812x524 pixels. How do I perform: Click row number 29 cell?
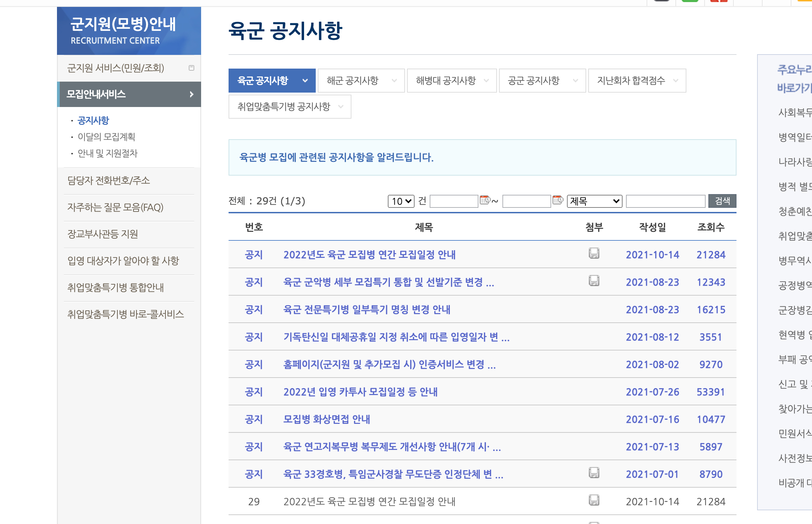point(254,502)
